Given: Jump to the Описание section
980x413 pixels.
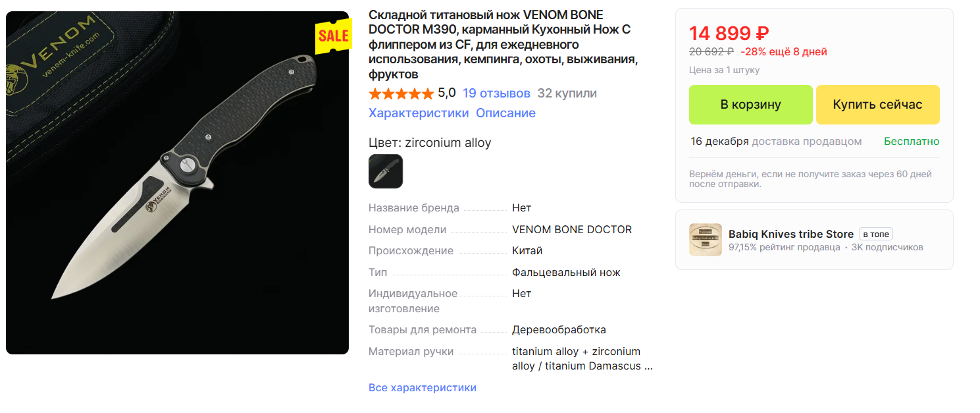Looking at the screenshot, I should [505, 113].
